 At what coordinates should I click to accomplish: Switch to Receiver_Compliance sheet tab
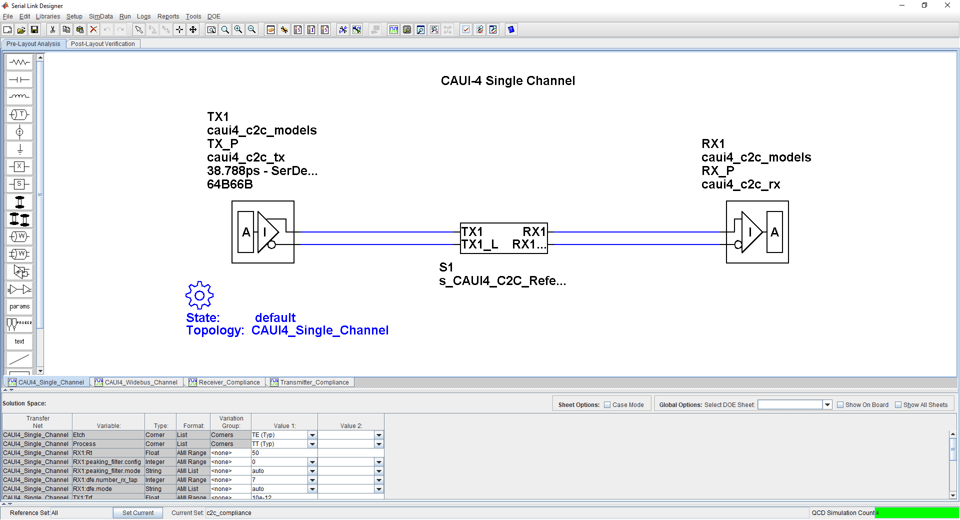tap(225, 382)
